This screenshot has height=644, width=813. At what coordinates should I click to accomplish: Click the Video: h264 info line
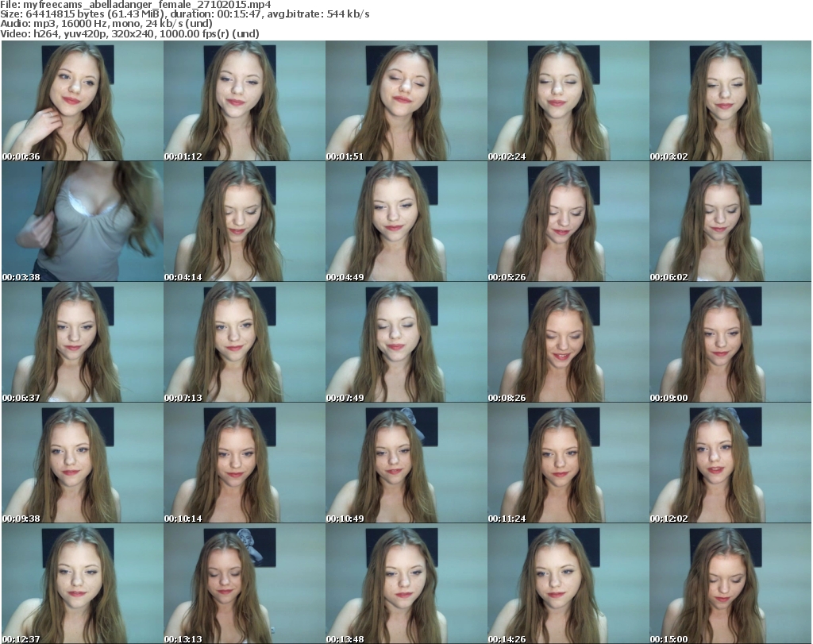pyautogui.click(x=129, y=33)
